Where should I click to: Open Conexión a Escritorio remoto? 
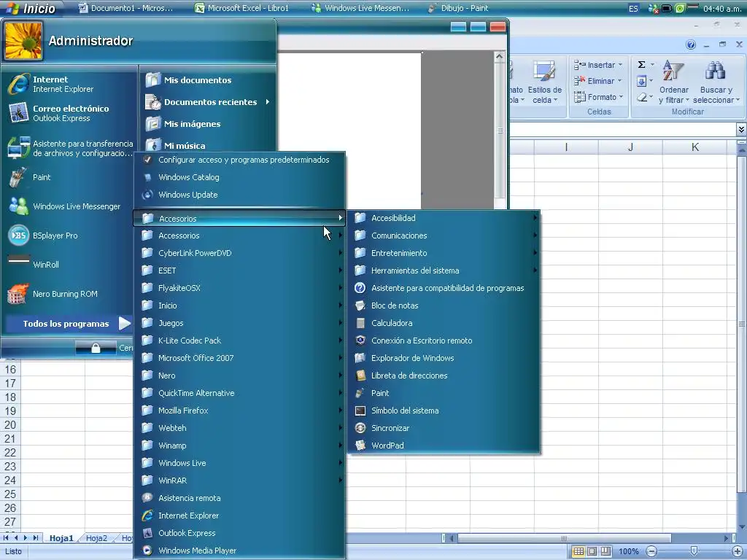(444, 341)
